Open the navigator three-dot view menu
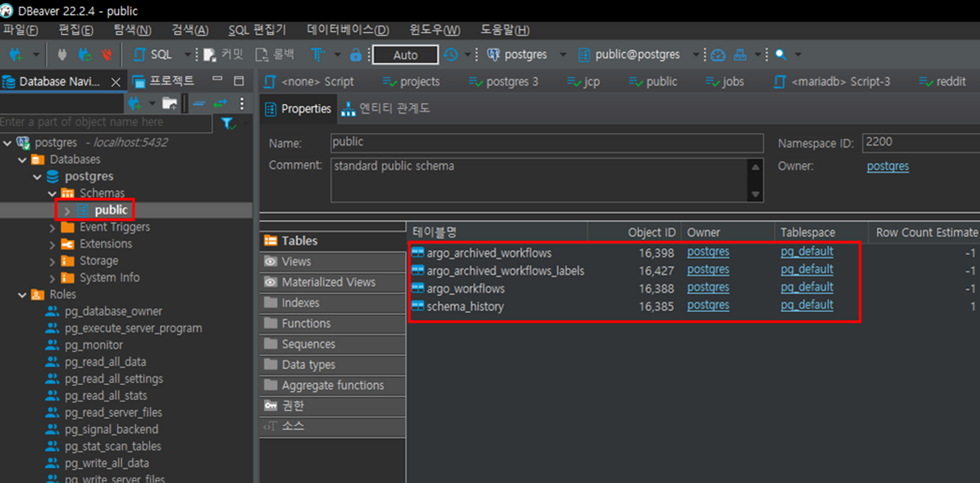Image resolution: width=980 pixels, height=483 pixels. coord(242,103)
